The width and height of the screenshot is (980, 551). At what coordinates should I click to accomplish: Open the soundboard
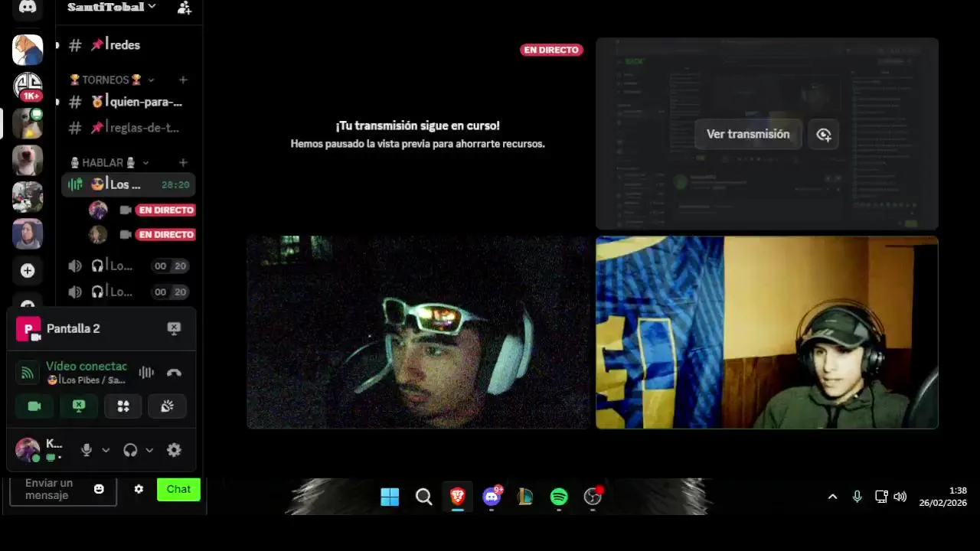167,406
